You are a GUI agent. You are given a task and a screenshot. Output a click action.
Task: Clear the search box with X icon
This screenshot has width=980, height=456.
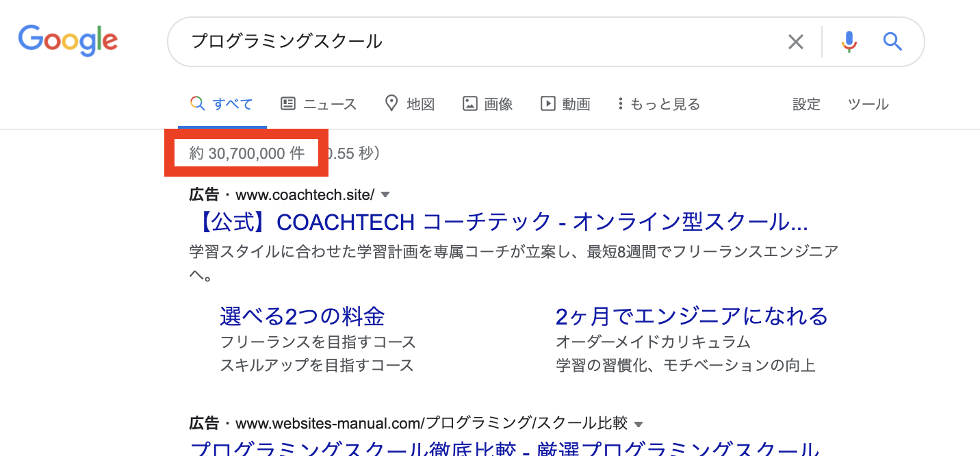[795, 42]
